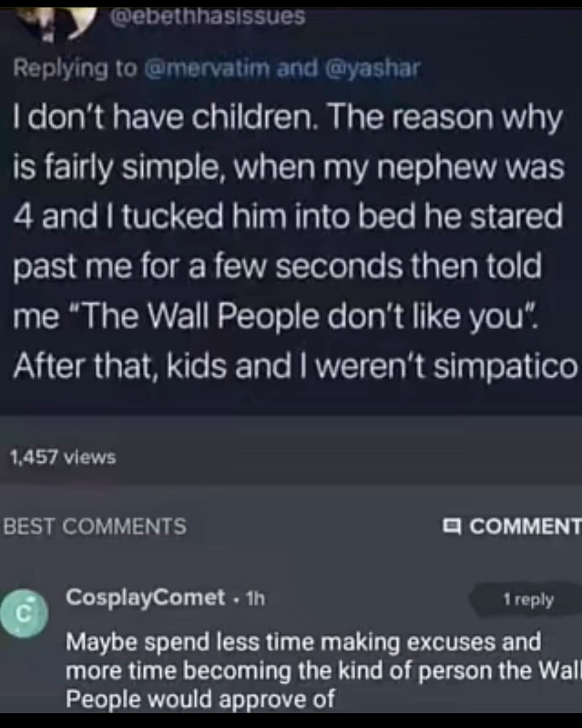Select the BEST COMMENTS section header
This screenshot has height=728, width=582.
tap(95, 526)
